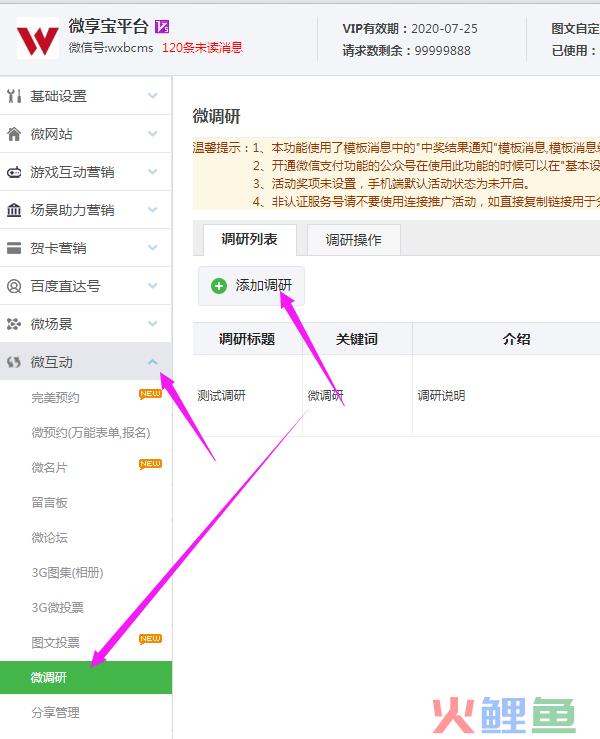The height and width of the screenshot is (739, 600).
Task: Click the 请求数剩余 99999888 text
Action: click(406, 50)
